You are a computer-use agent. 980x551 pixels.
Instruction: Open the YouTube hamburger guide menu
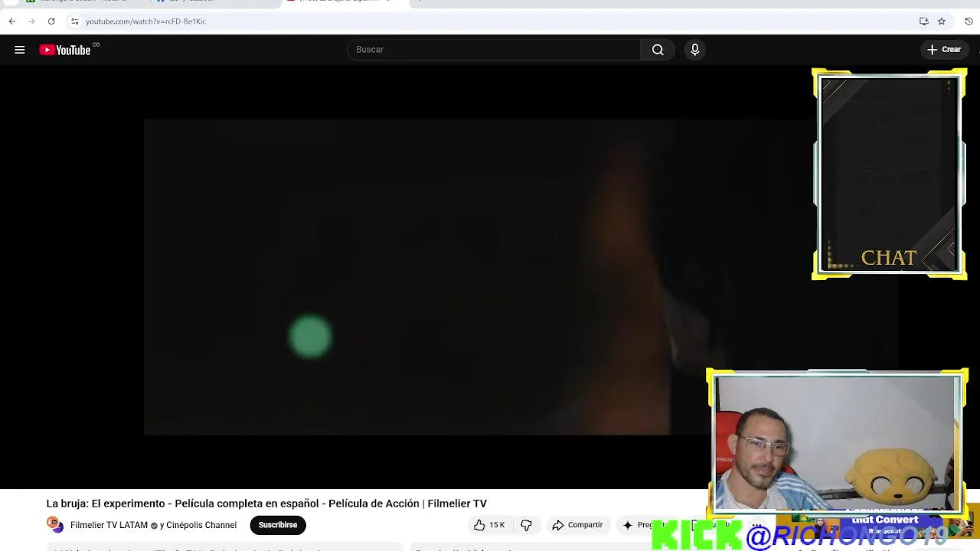(x=20, y=50)
